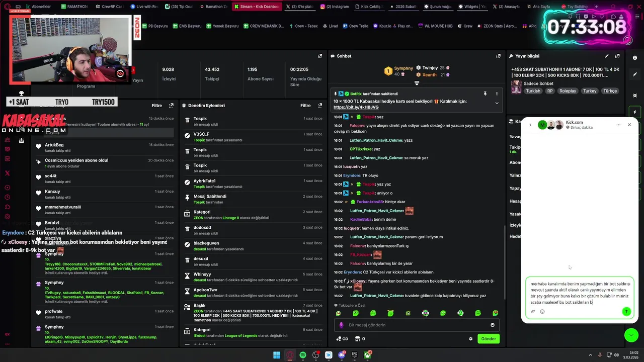Open the lightning quick-actions icon
644x362 pixels.
635,112
